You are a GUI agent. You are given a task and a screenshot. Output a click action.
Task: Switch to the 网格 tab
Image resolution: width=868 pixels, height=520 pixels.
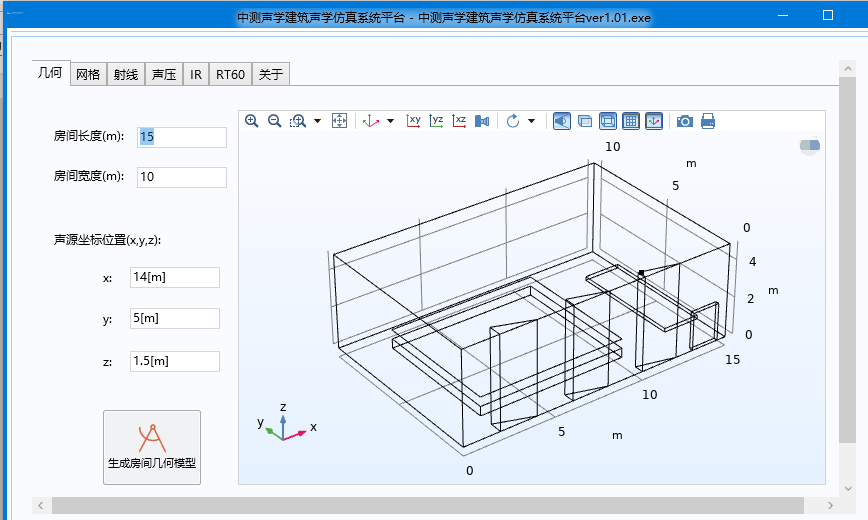(88, 74)
